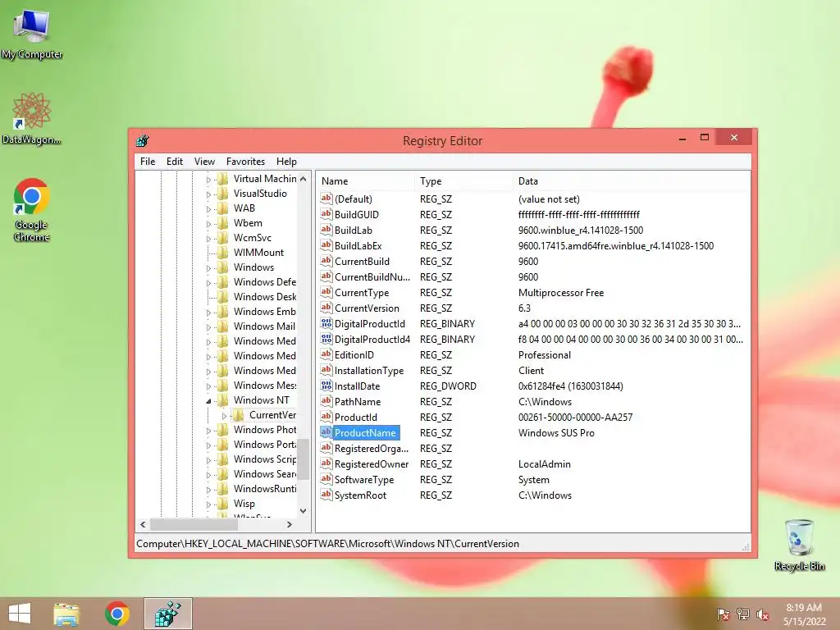Click the Registry Editor title bar icon
This screenshot has height=630, width=840.
point(143,140)
